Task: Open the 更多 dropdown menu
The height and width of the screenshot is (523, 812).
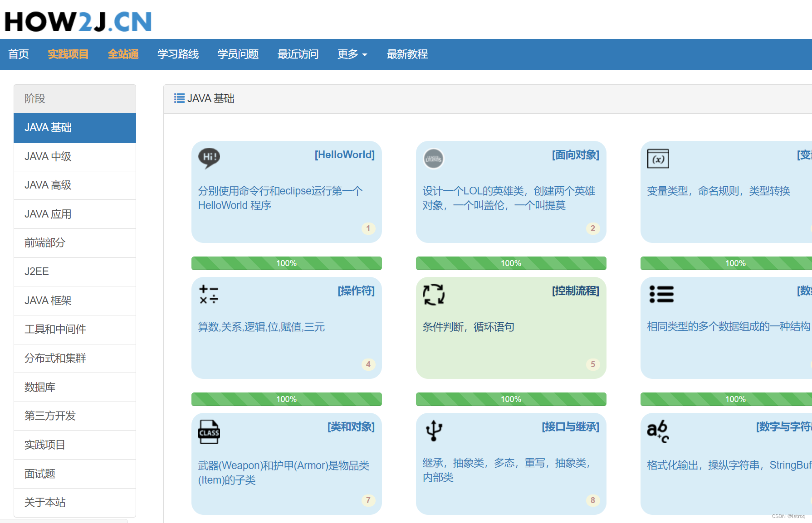Action: [352, 54]
